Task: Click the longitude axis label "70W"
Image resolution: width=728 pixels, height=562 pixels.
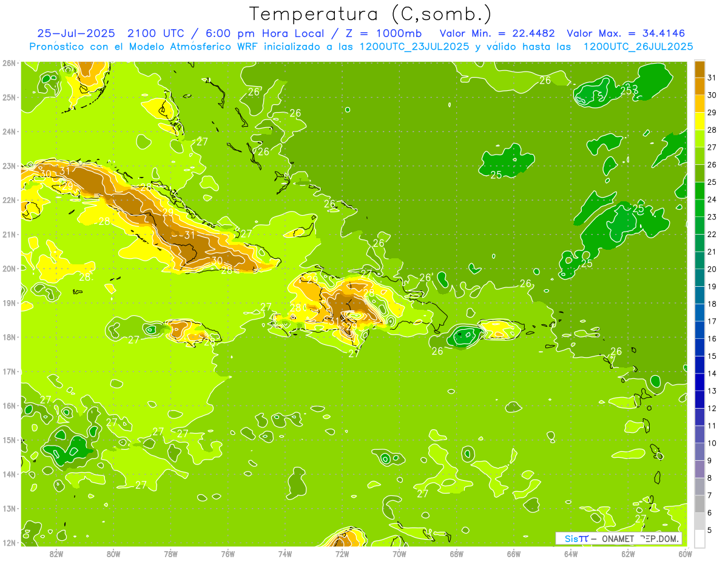Action: pos(399,554)
